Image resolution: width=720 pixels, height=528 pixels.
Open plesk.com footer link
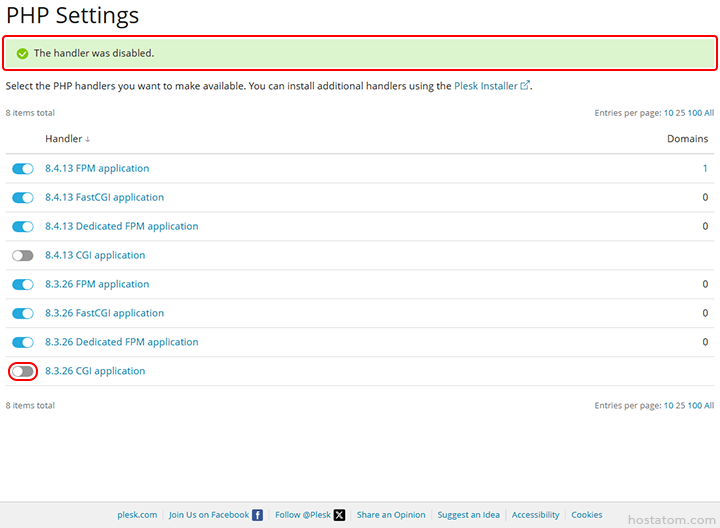pos(137,515)
